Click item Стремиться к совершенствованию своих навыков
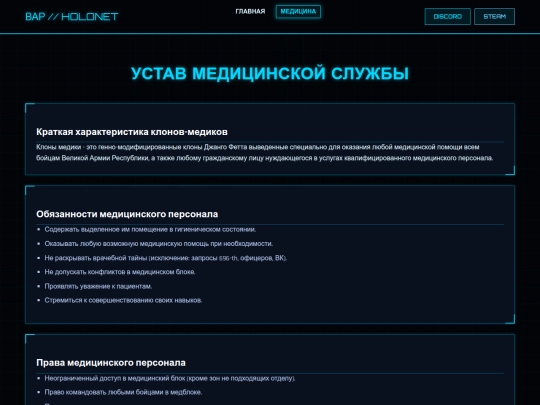This screenshot has width=540, height=405. [x=123, y=300]
